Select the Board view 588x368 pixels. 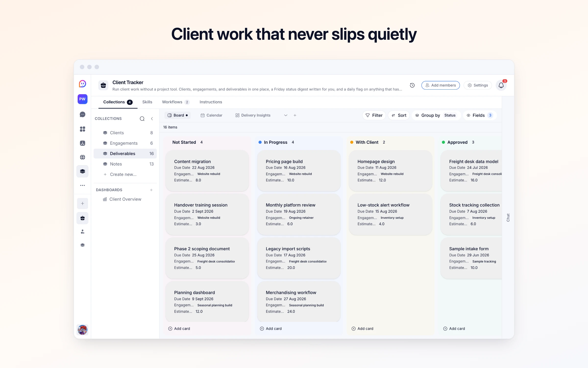tap(178, 115)
